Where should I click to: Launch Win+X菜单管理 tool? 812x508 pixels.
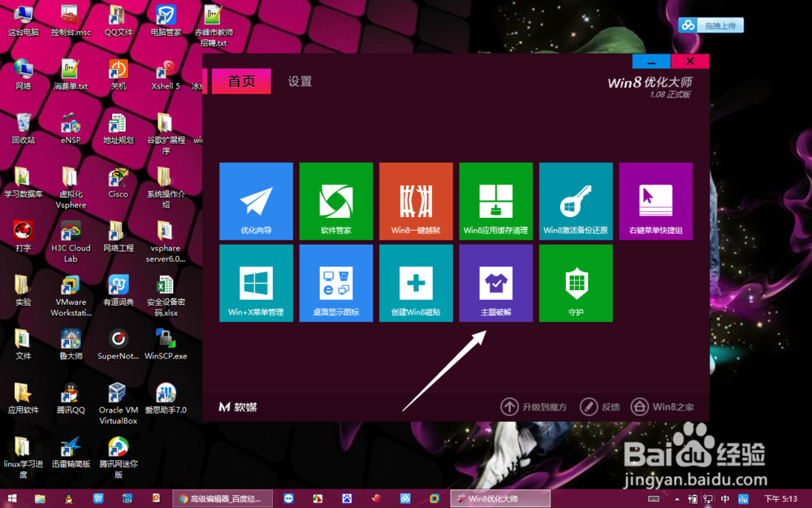tap(256, 282)
